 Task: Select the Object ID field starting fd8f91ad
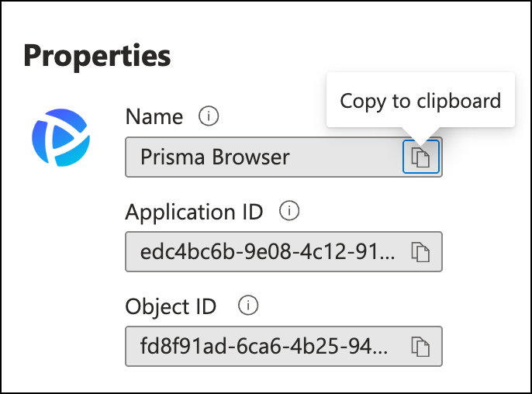point(284,347)
